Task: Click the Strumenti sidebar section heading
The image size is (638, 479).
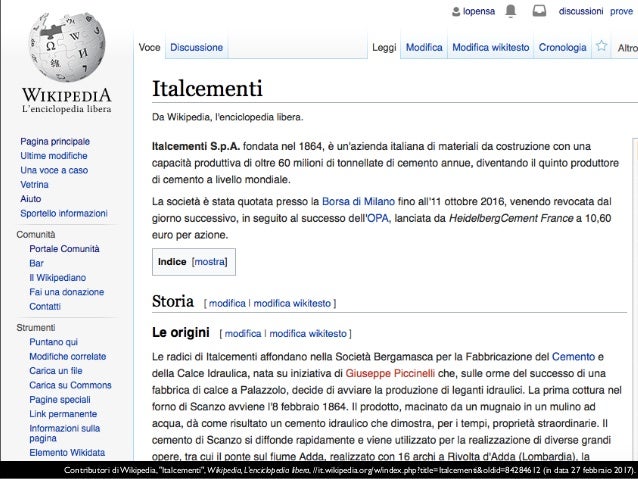Action: pos(36,328)
